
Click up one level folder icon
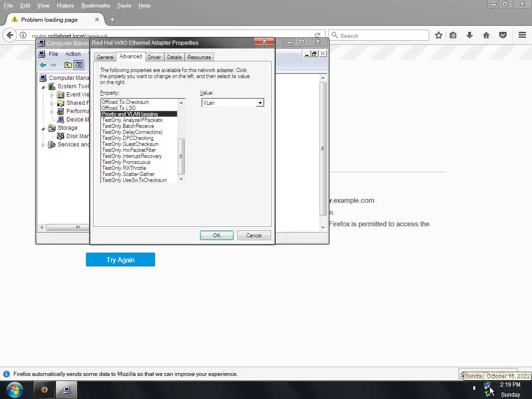tap(68, 65)
